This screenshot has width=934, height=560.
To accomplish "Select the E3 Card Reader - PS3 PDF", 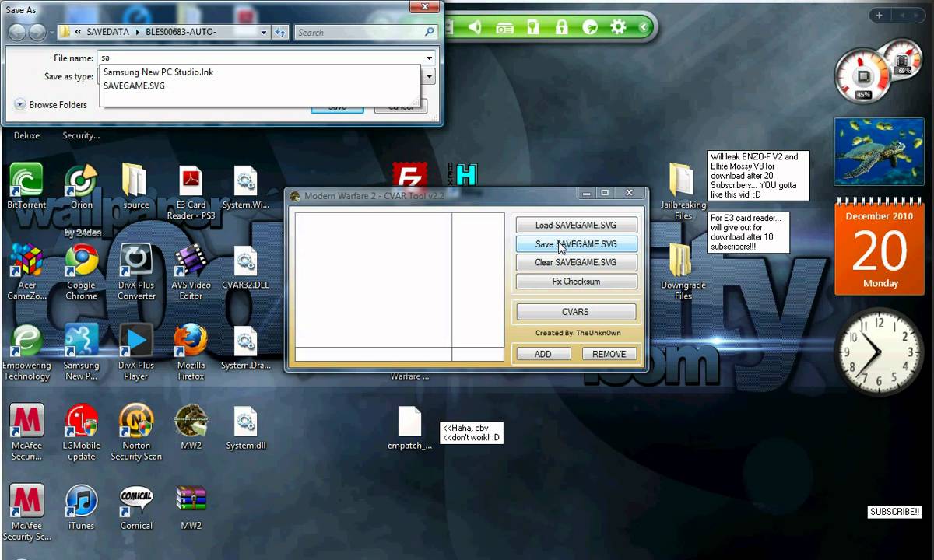I will point(191,192).
